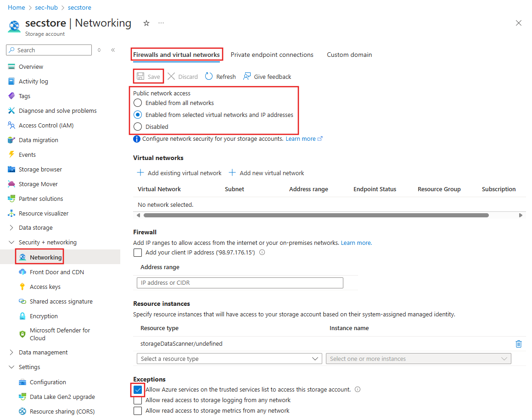Click Give feedback

(267, 77)
